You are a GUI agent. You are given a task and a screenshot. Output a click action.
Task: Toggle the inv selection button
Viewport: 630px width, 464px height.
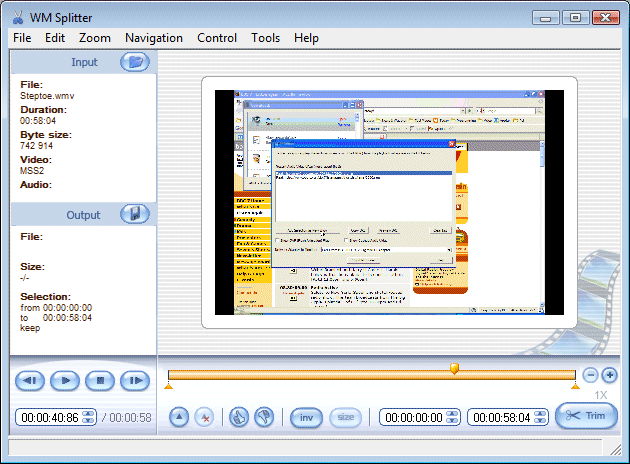[x=304, y=417]
